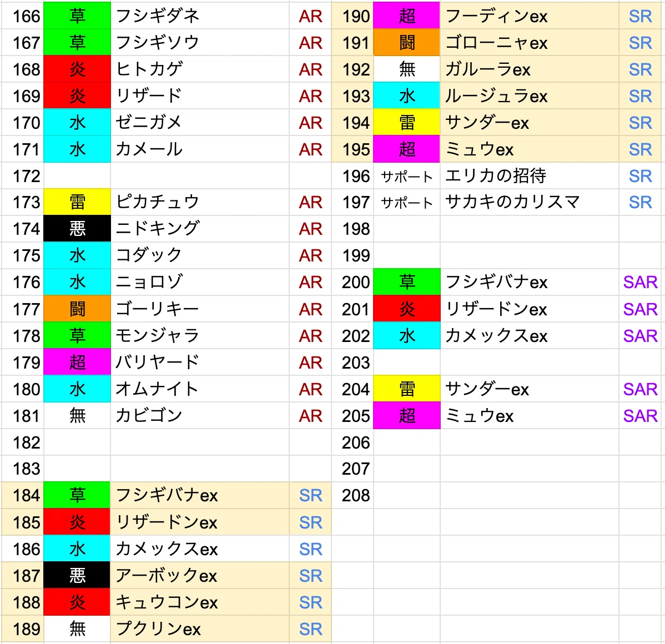The image size is (665, 644).
Task: Select the number cell 207
Action: click(352, 469)
